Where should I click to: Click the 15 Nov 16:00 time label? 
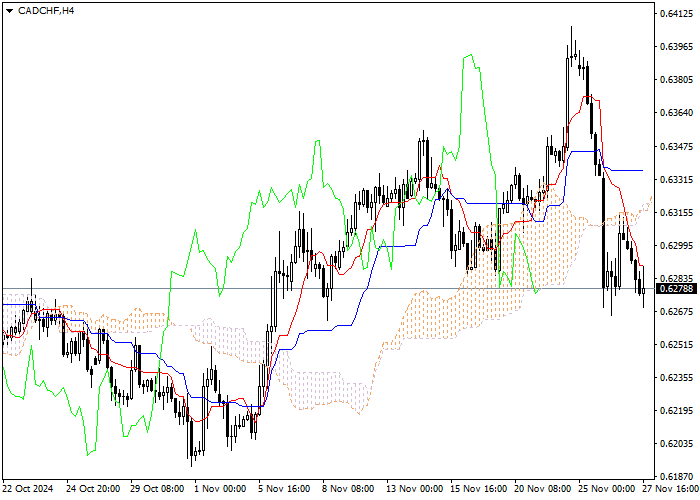point(479,489)
